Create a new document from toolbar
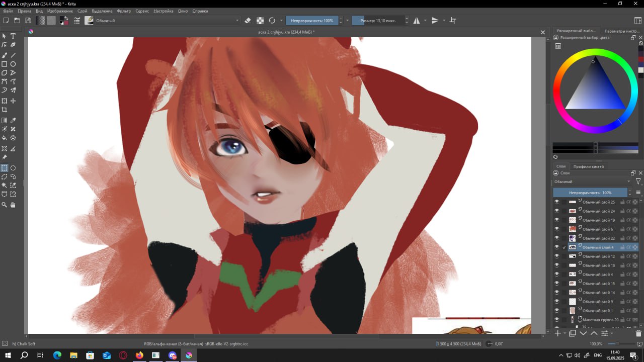Viewport: 644px width, 362px height. (x=6, y=21)
